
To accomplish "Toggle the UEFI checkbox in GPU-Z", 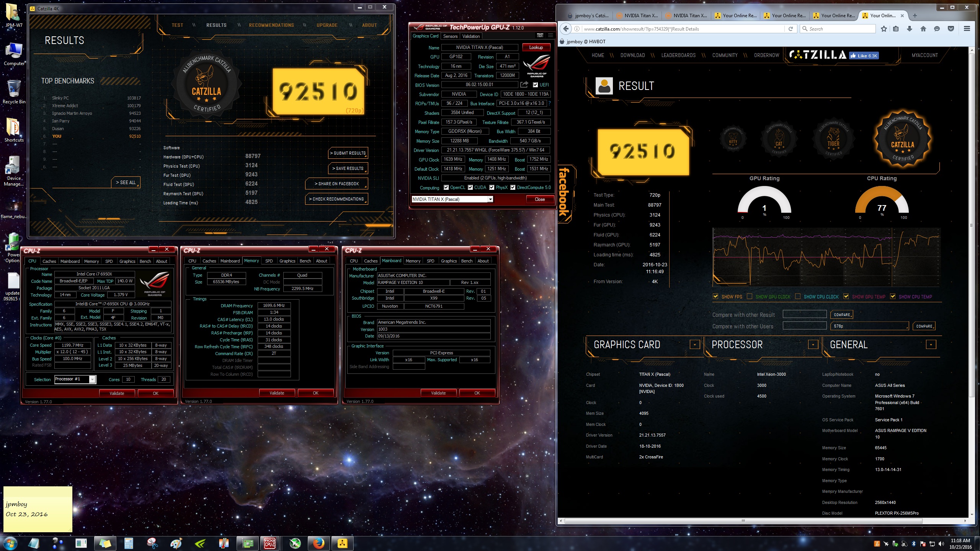I will coord(535,85).
